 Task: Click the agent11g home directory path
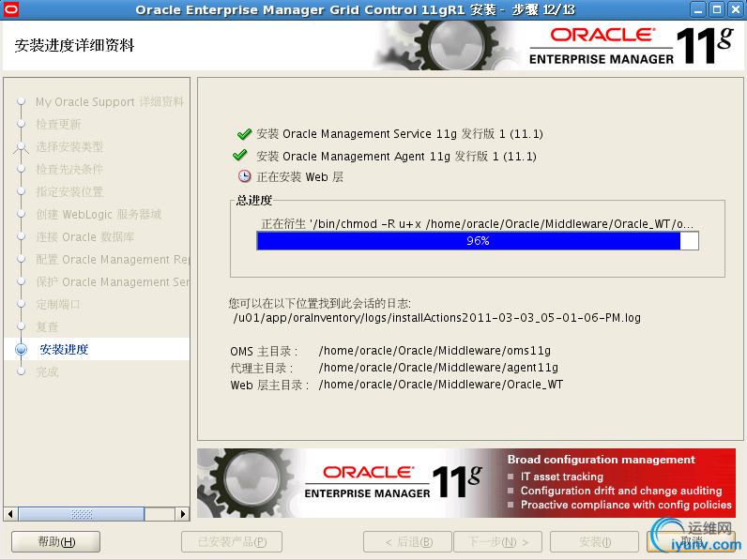(x=439, y=367)
